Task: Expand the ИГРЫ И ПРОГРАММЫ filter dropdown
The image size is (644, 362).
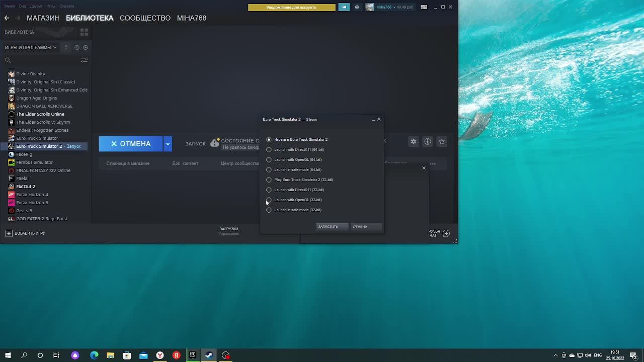Action: coord(31,48)
